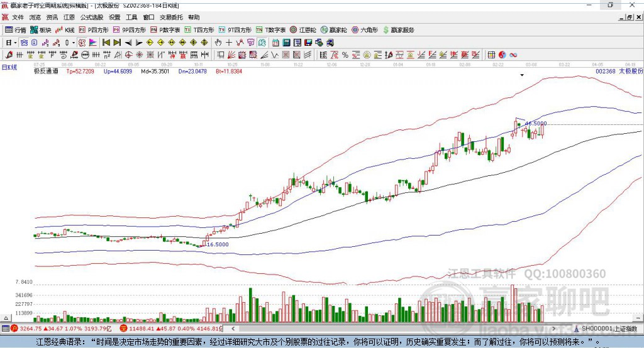Click 极反通道 indicator name

pos(46,71)
